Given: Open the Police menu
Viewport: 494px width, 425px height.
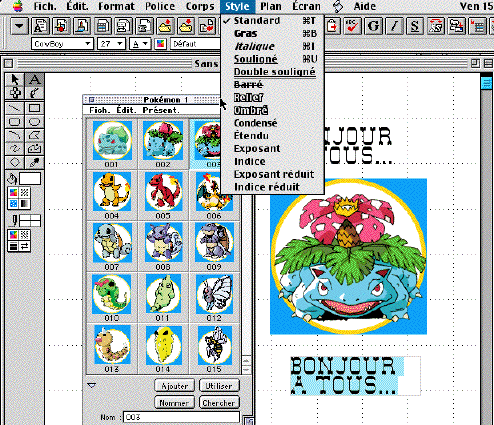Looking at the screenshot, I should point(160,6).
